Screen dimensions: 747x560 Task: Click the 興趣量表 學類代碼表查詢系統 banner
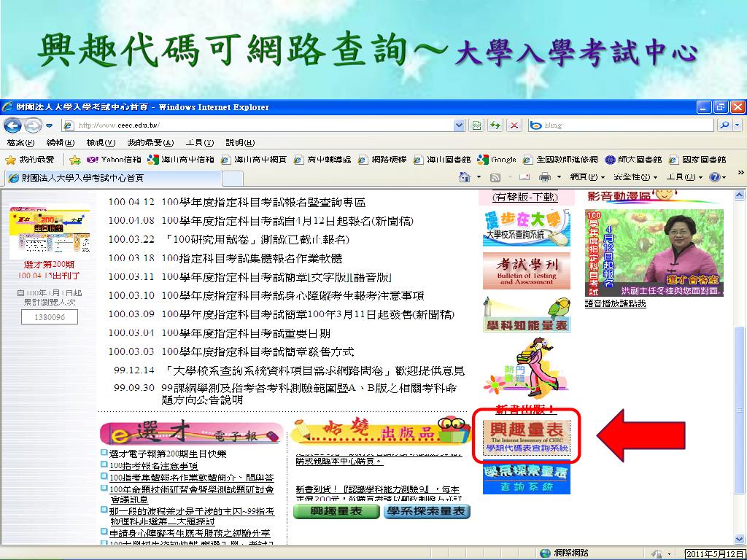527,437
